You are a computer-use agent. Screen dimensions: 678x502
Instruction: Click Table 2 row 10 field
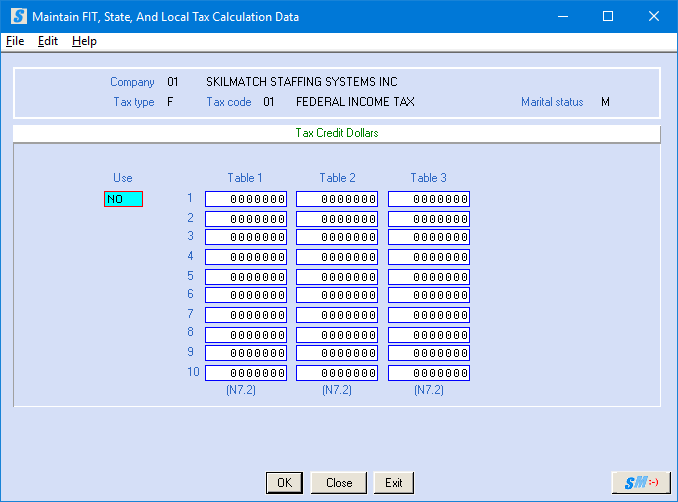pyautogui.click(x=337, y=373)
